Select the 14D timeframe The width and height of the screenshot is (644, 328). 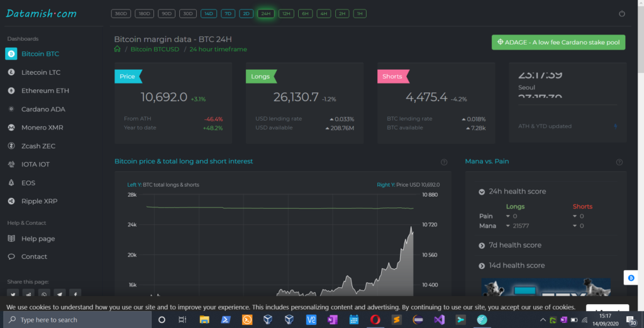click(x=209, y=14)
